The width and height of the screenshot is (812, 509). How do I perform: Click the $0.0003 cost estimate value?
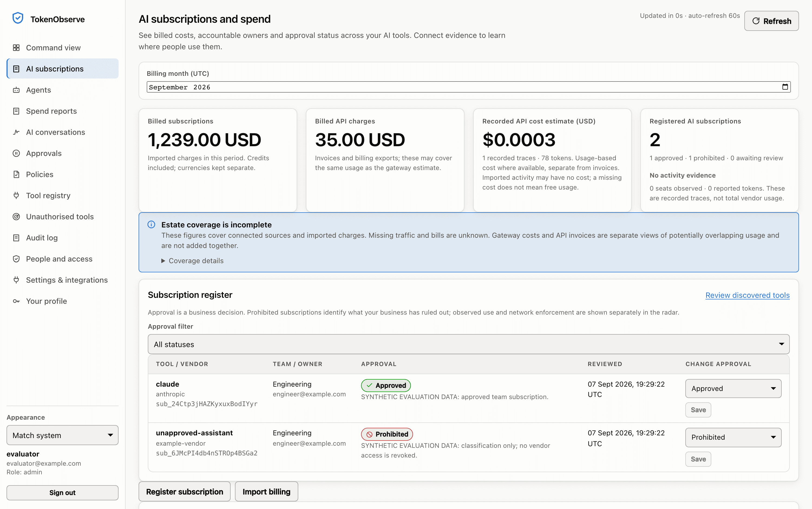point(519,140)
